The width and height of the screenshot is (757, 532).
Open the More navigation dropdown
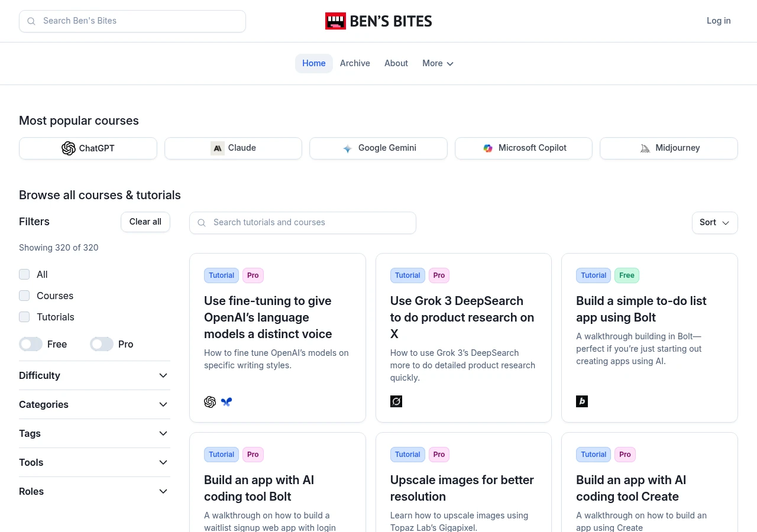(x=438, y=63)
